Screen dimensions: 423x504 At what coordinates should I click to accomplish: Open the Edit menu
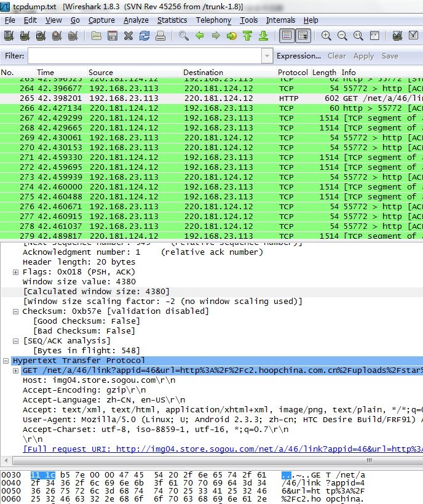[30, 20]
